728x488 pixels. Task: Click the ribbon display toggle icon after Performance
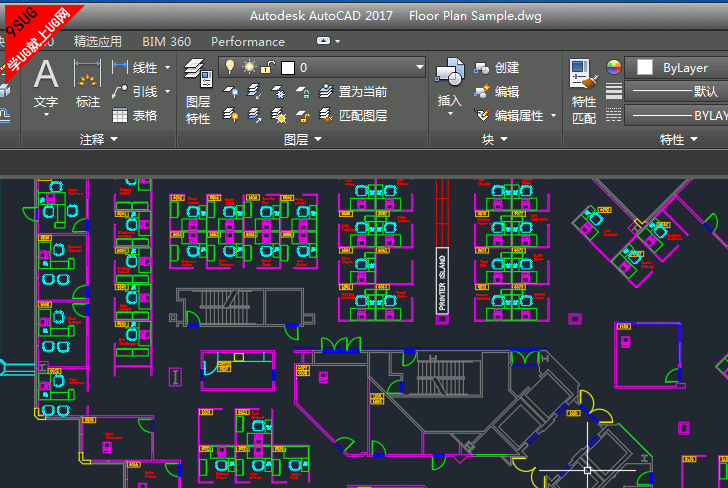point(323,41)
